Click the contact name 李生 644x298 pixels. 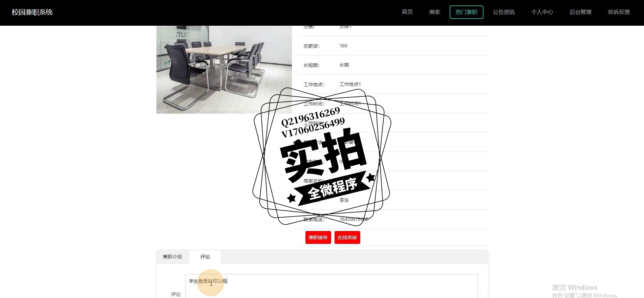tap(344, 200)
